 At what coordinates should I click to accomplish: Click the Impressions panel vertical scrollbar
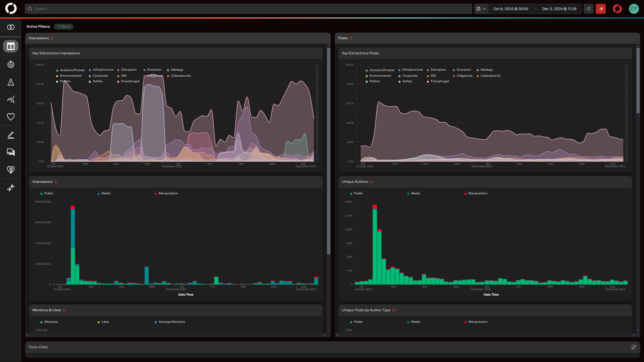pyautogui.click(x=329, y=151)
